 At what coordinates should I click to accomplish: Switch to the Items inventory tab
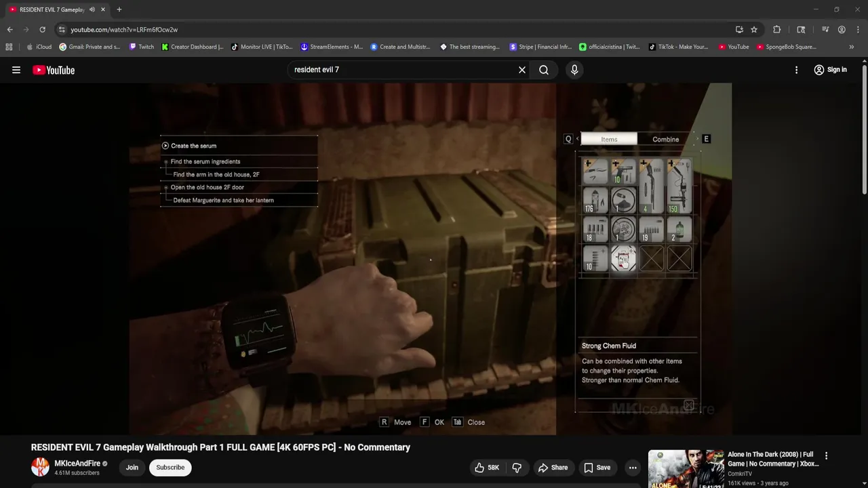pos(609,139)
